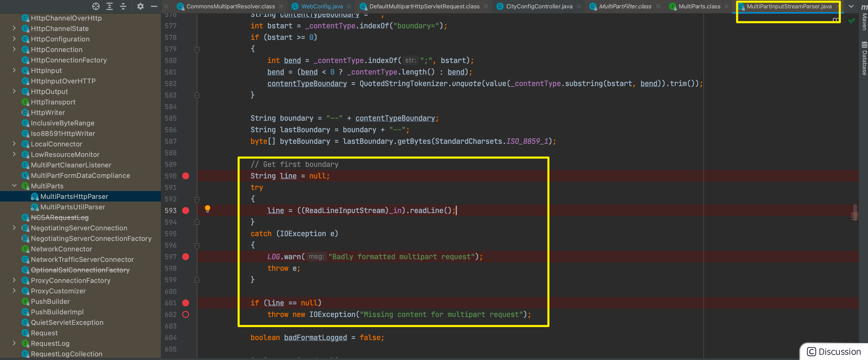This screenshot has width=868, height=360.
Task: Click the fold marker at line 579
Action: click(x=197, y=49)
